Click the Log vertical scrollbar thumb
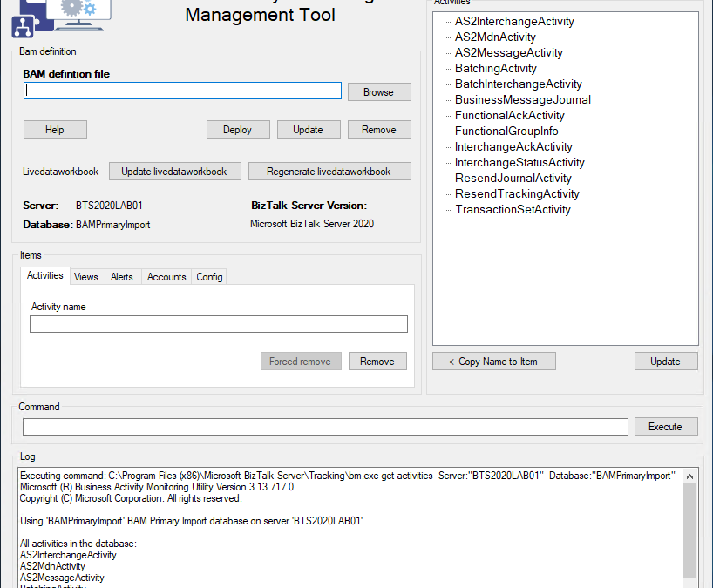Image resolution: width=713 pixels, height=588 pixels. coord(689,530)
